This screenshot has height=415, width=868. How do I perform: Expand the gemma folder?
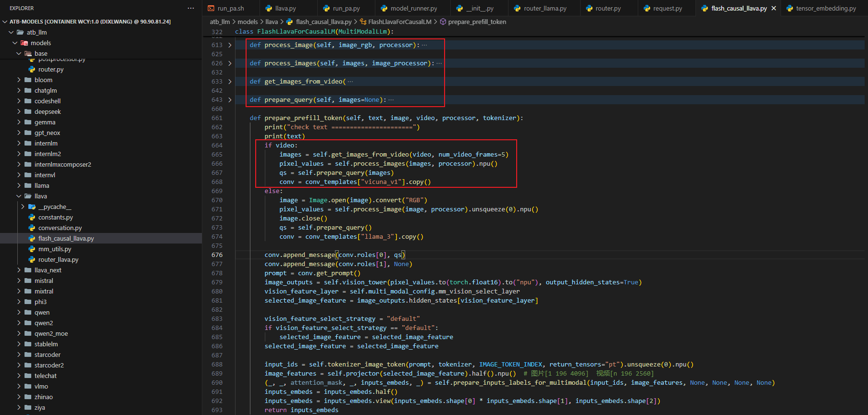(x=19, y=122)
